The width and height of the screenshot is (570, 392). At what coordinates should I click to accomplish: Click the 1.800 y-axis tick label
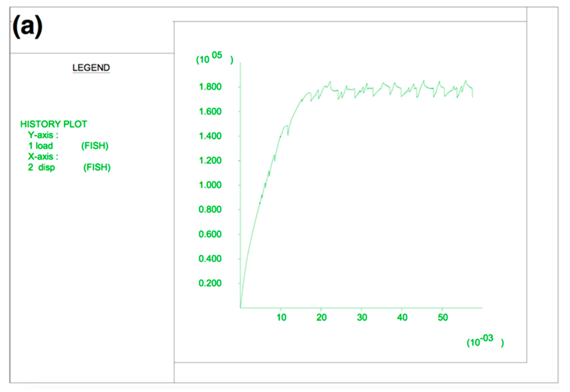(210, 87)
